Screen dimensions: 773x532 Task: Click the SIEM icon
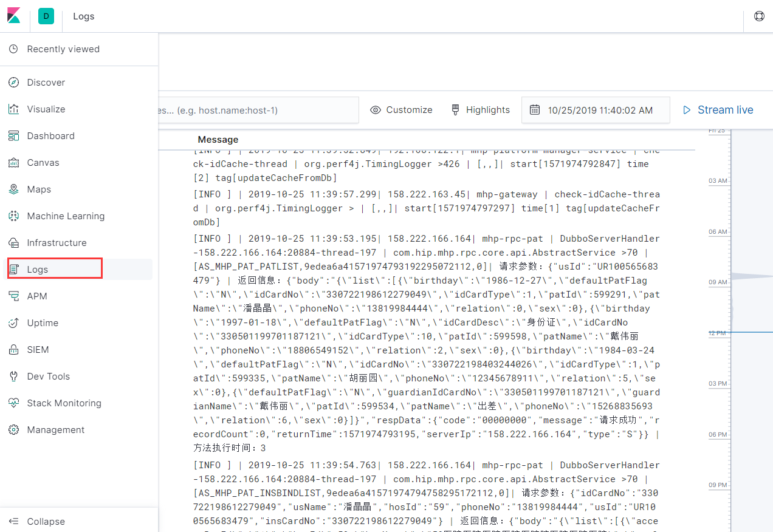[14, 350]
